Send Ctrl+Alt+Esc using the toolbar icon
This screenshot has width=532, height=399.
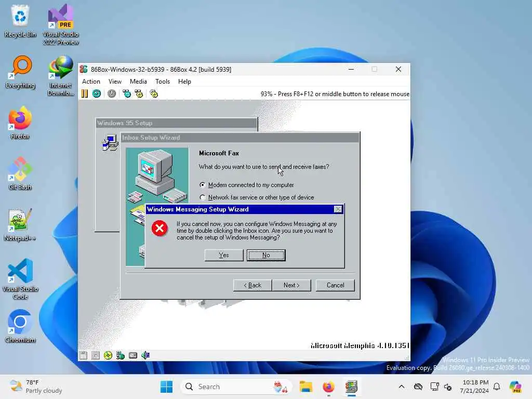point(139,94)
